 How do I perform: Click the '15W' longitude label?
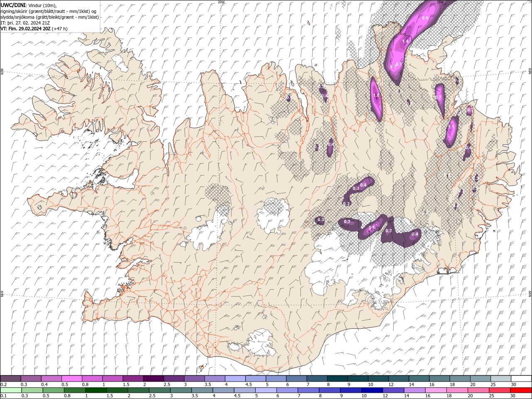440,2
